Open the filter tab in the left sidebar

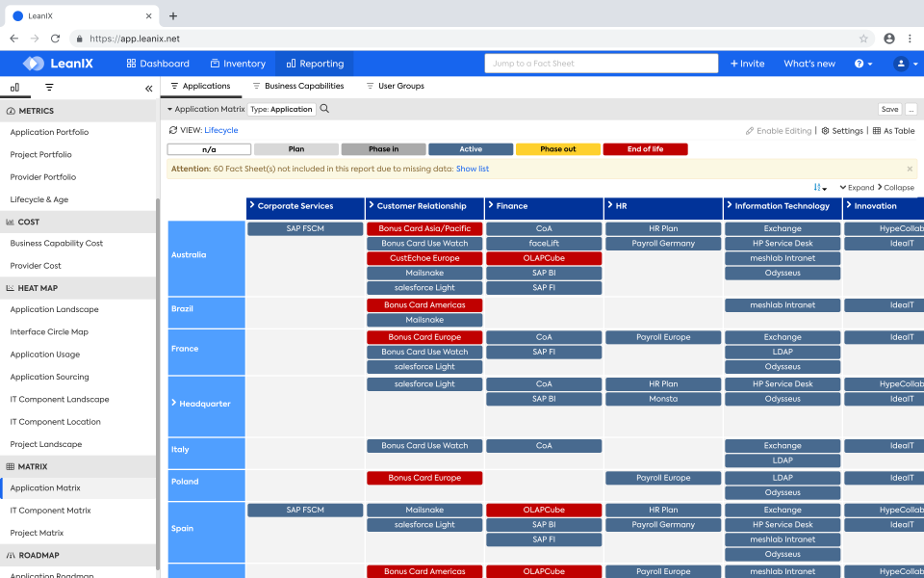coord(49,87)
